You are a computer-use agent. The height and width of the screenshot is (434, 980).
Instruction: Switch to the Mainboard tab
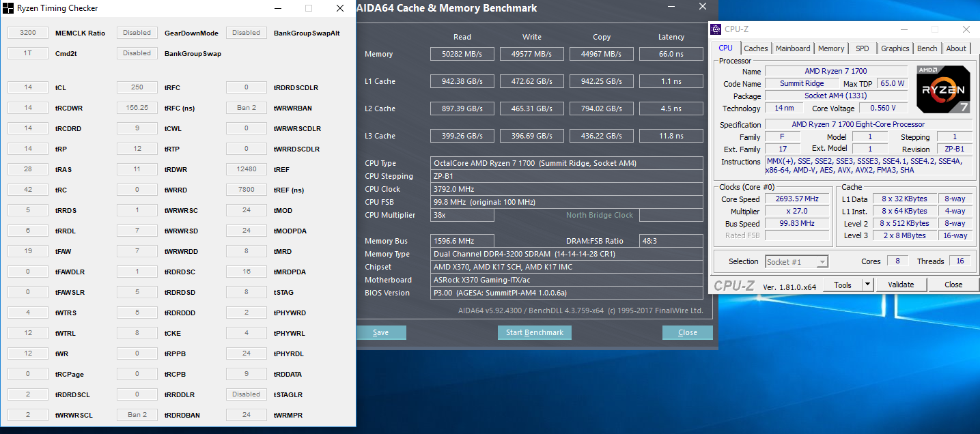793,48
